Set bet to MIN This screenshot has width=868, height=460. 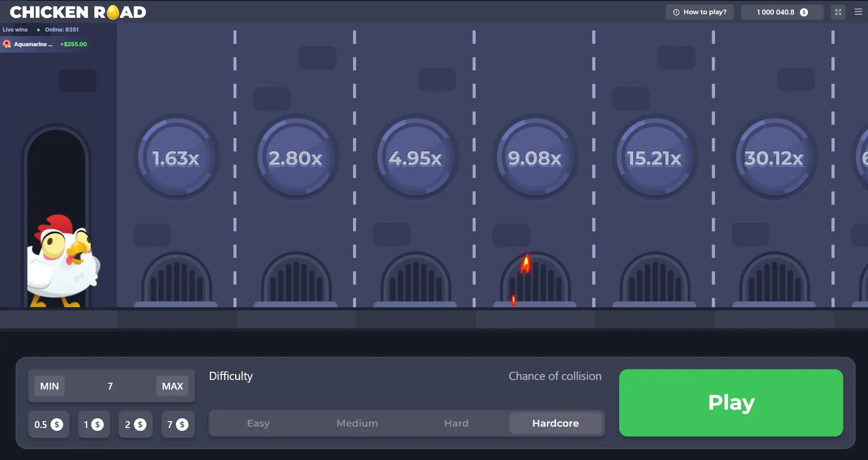tap(49, 386)
